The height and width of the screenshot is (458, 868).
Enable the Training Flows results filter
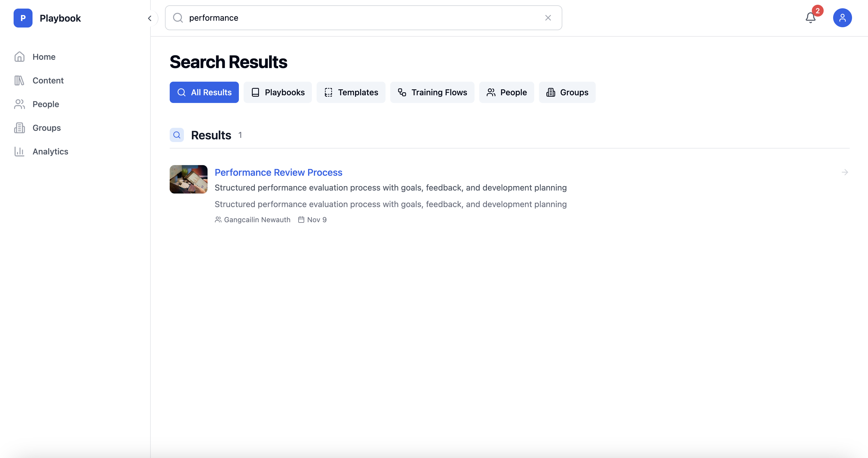coord(432,92)
